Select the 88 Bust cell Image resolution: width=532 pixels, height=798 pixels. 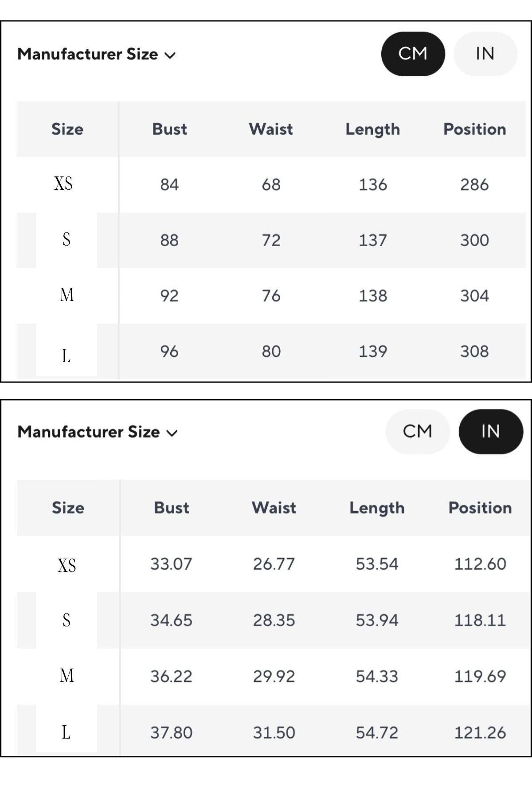(169, 240)
